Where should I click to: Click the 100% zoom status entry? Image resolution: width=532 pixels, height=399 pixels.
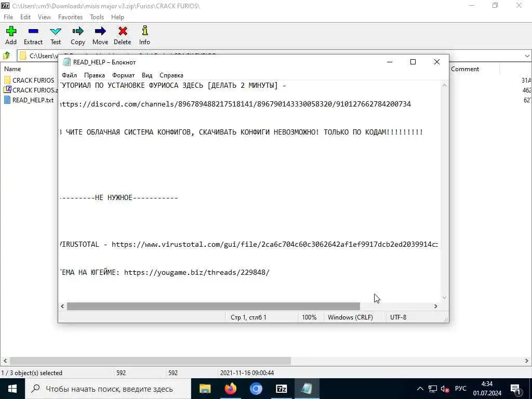[309, 317]
